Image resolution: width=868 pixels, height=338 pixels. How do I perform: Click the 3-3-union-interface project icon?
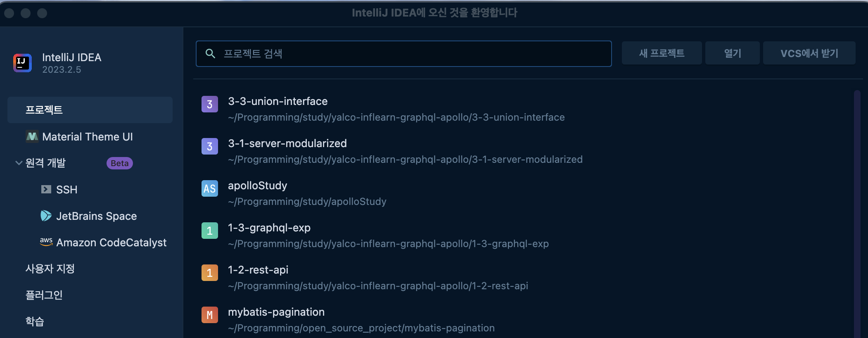pyautogui.click(x=210, y=104)
